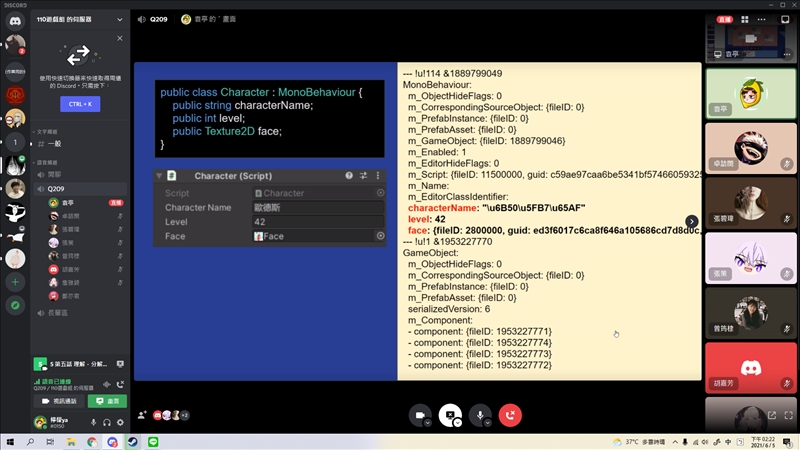Click the red disconnect call button
This screenshot has width=800, height=450.
[511, 415]
